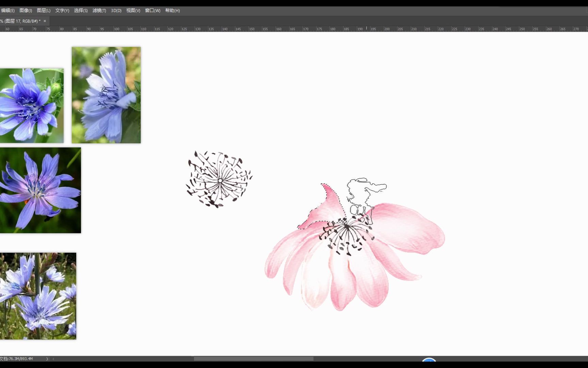Expand the status bar info arrow
Screen dimensions: 588x368
click(x=47, y=359)
